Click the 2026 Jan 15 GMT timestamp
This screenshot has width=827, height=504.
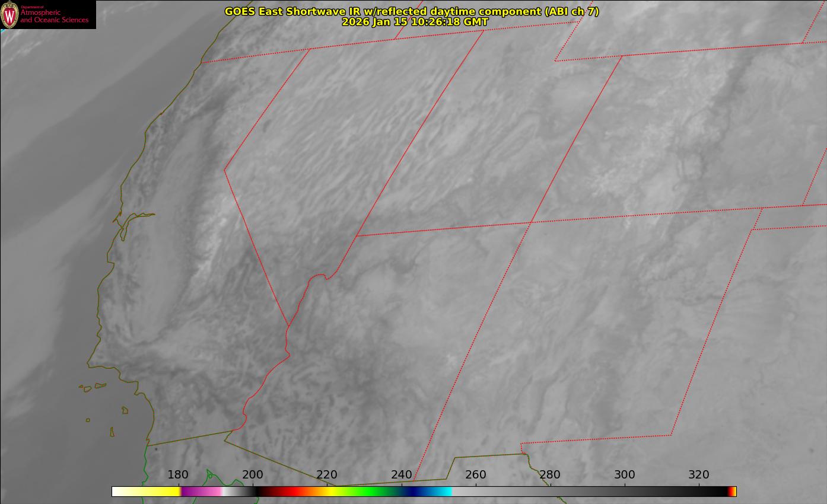[415, 22]
